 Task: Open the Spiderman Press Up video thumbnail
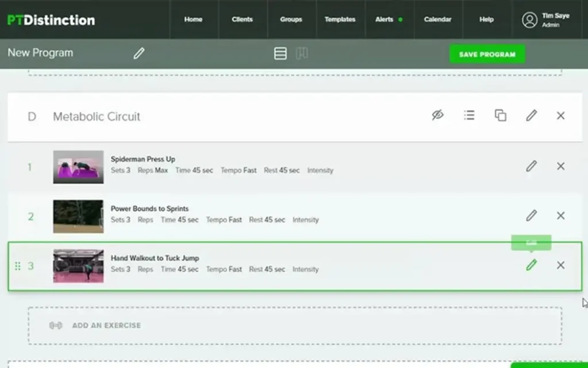tap(78, 167)
